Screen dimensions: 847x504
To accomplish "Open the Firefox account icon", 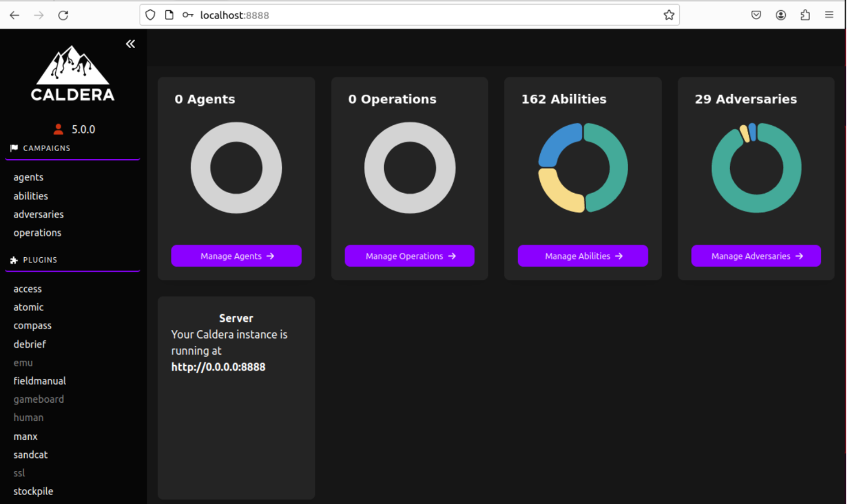I will [x=780, y=15].
